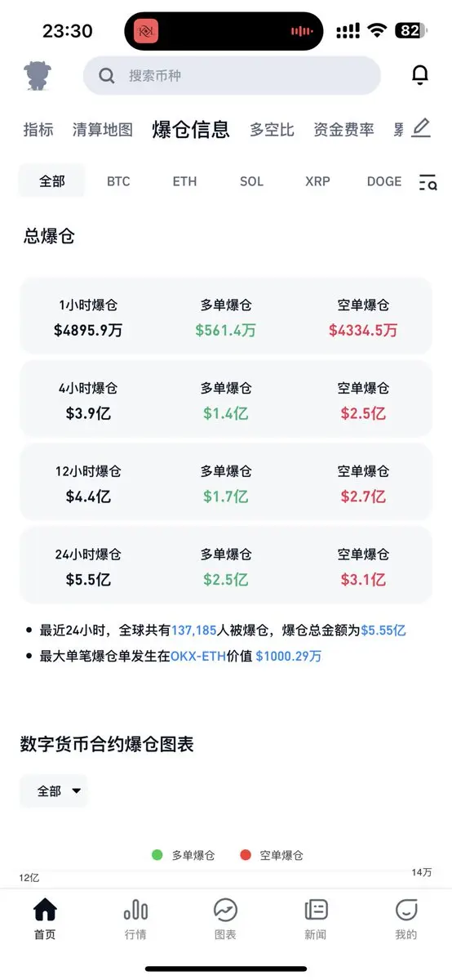Toggle 空单爆仓 red legend series
452x980 pixels.
[x=272, y=855]
